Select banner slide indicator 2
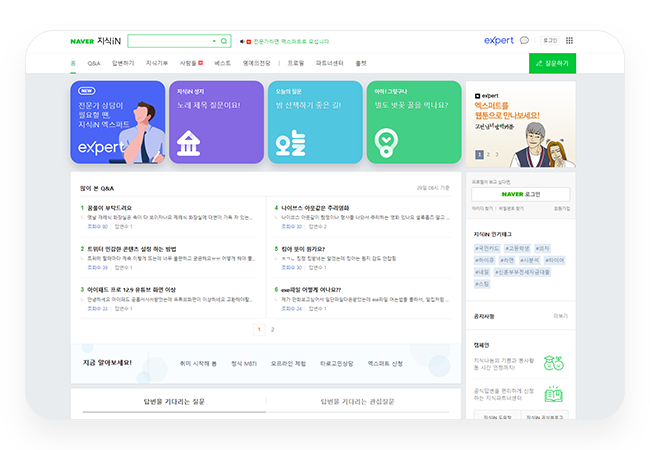 point(488,155)
